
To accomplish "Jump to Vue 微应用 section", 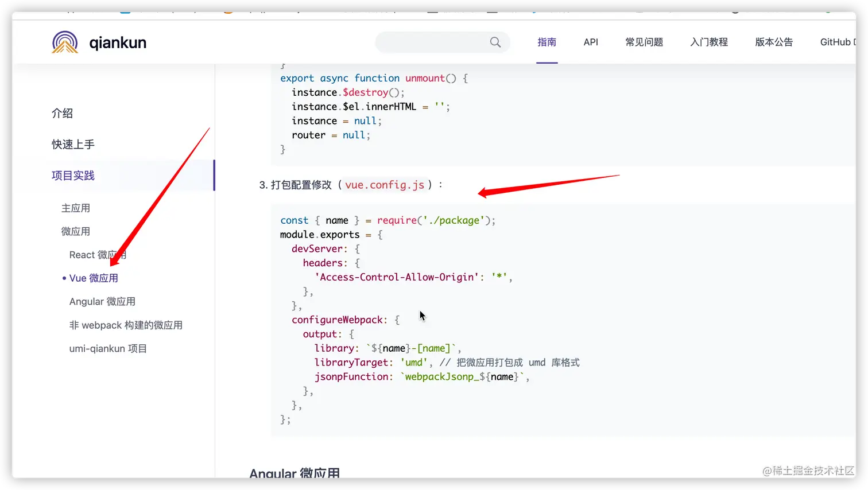I will 94,278.
